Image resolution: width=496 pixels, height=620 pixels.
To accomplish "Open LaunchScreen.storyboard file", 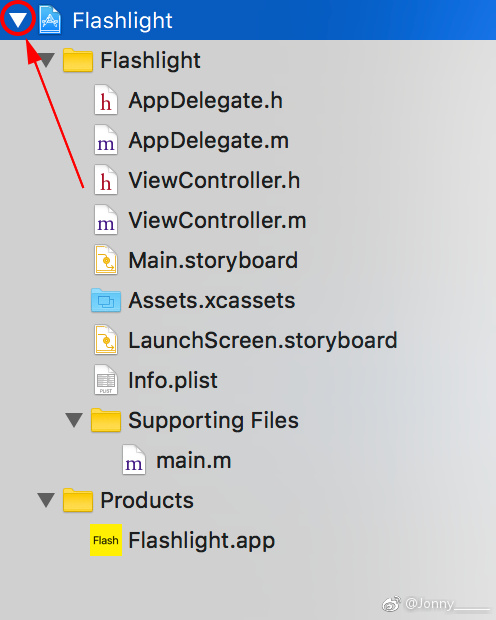I will [x=263, y=340].
